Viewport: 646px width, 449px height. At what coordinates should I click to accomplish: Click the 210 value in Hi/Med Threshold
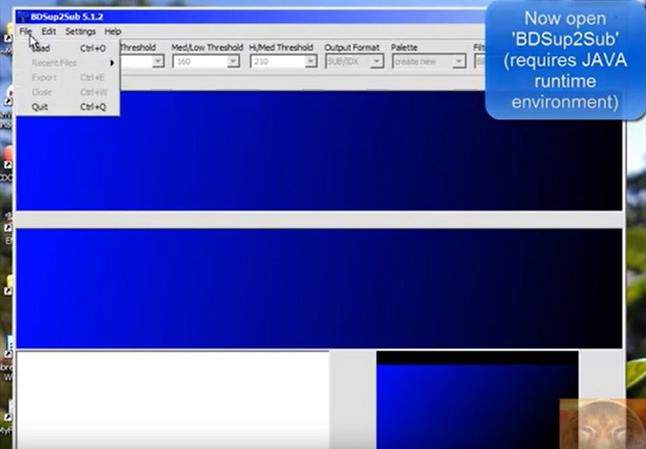pos(261,61)
